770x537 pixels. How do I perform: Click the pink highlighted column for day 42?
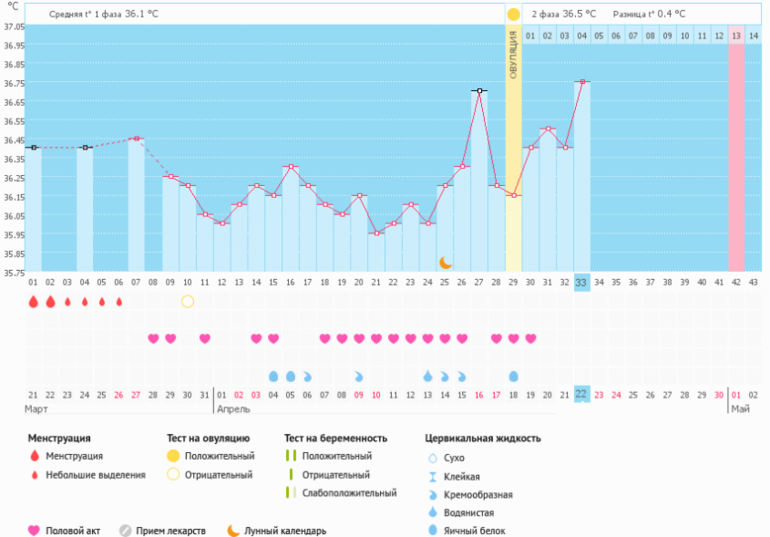click(736, 150)
